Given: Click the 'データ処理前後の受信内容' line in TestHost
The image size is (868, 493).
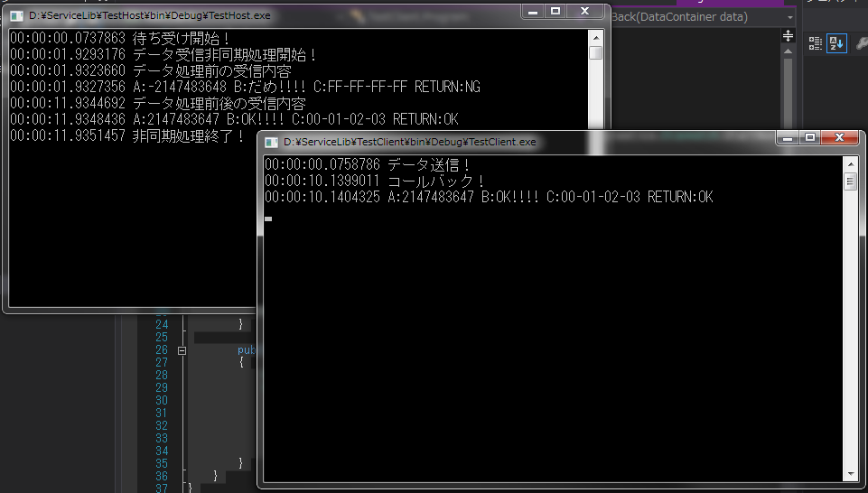Looking at the screenshot, I should tap(158, 103).
